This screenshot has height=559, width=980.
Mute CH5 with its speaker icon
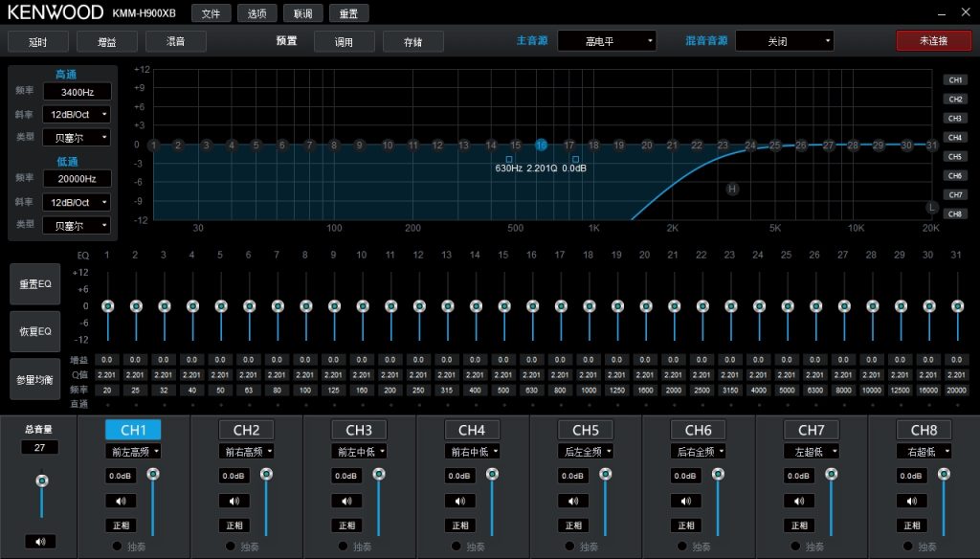573,501
